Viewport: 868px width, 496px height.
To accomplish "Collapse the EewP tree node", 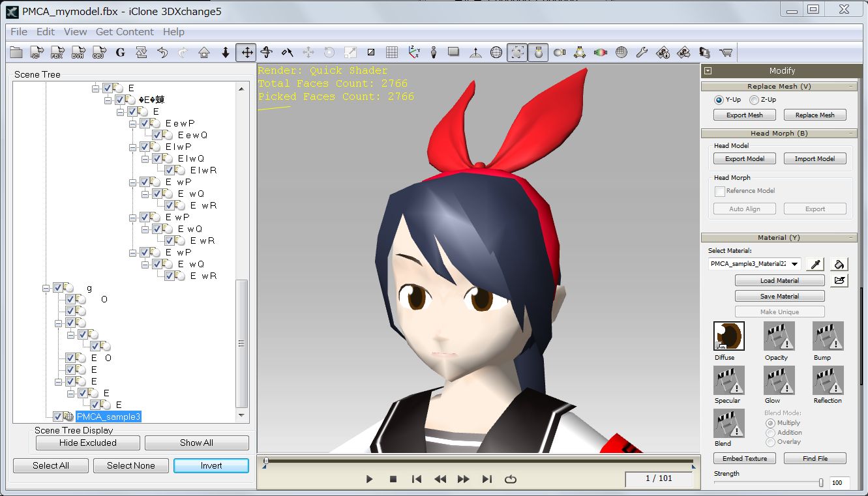I will tap(133, 123).
